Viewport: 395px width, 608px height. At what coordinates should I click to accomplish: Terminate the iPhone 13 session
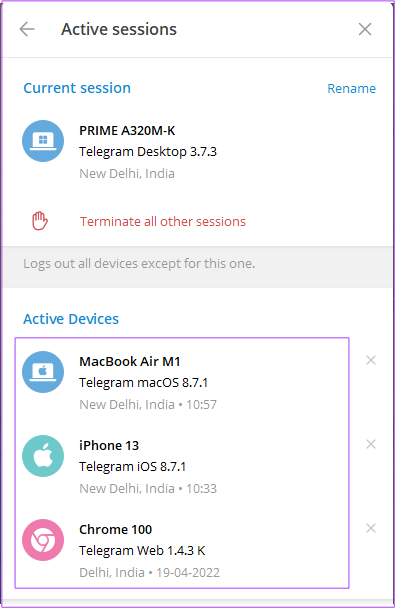371,444
